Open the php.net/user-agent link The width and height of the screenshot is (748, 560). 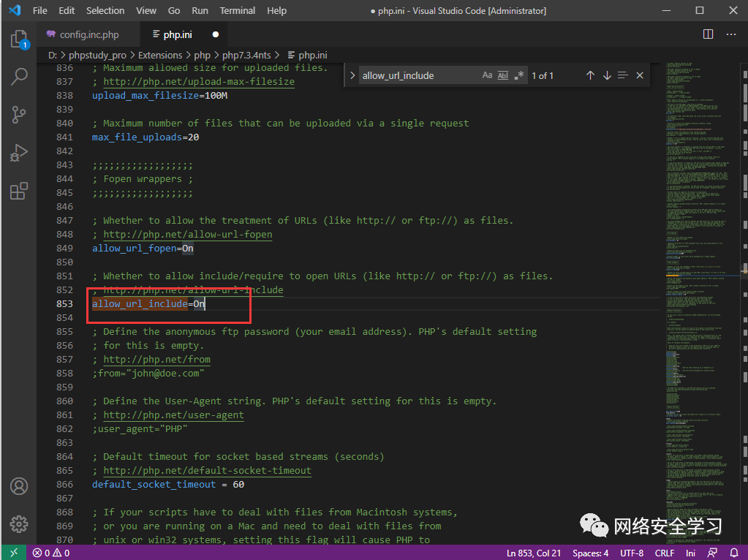click(x=173, y=415)
